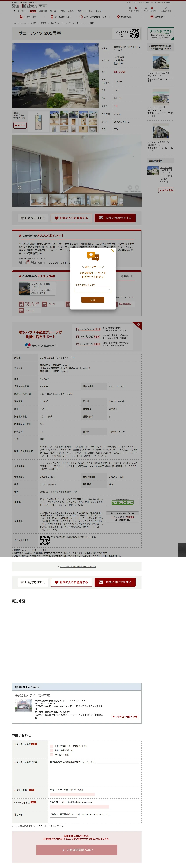Click upper お問い合わせをする mail button
The width and height of the screenshot is (186, 868).
click(115, 218)
